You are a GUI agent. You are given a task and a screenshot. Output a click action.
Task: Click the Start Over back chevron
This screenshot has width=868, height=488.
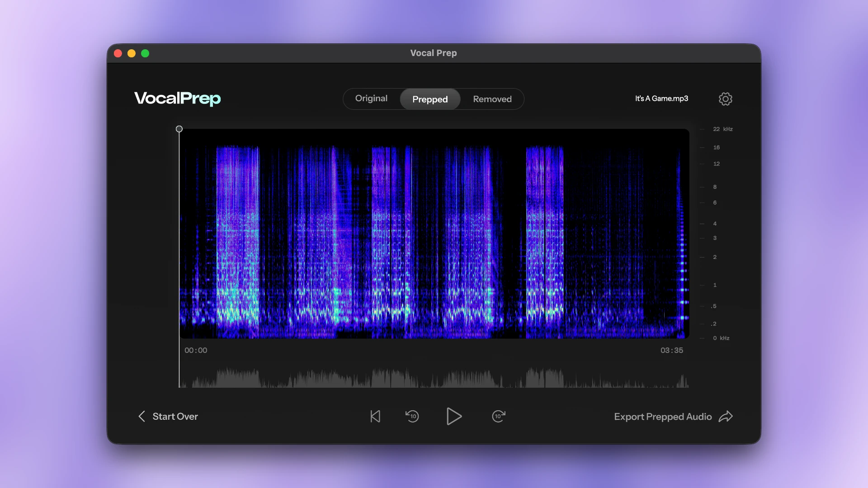(x=142, y=416)
